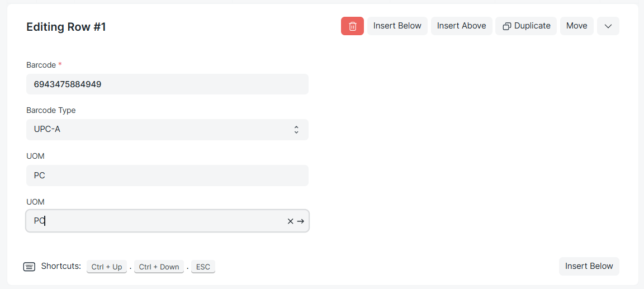Open the linked UOM record via the arrow icon
The image size is (644, 289).
click(x=301, y=221)
